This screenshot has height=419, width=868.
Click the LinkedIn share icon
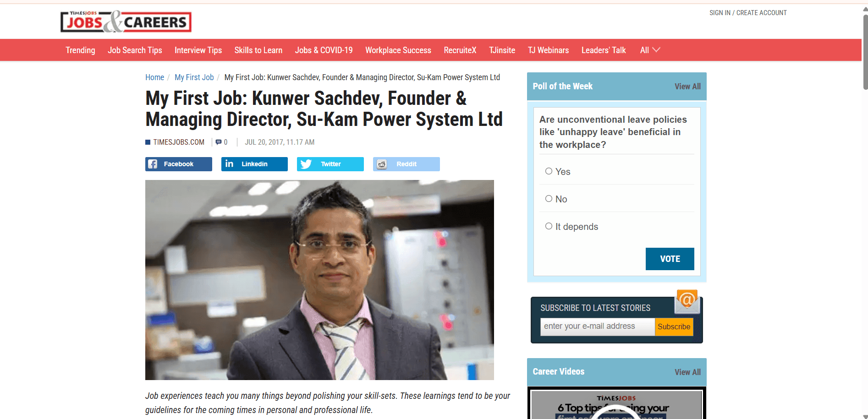[229, 164]
